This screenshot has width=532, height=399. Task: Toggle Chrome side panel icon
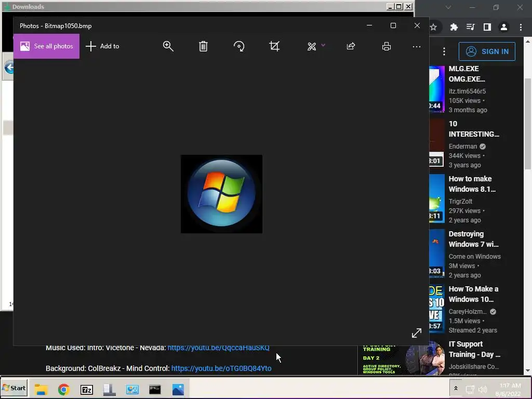(x=487, y=27)
